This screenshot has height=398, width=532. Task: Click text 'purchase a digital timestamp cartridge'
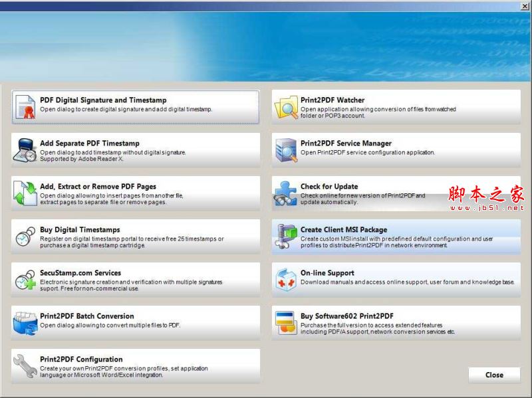(92, 245)
